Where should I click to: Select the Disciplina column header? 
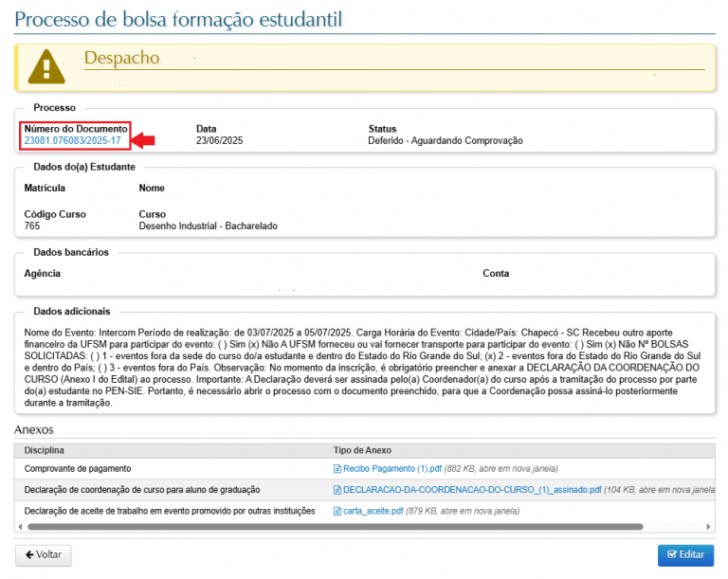(x=45, y=449)
